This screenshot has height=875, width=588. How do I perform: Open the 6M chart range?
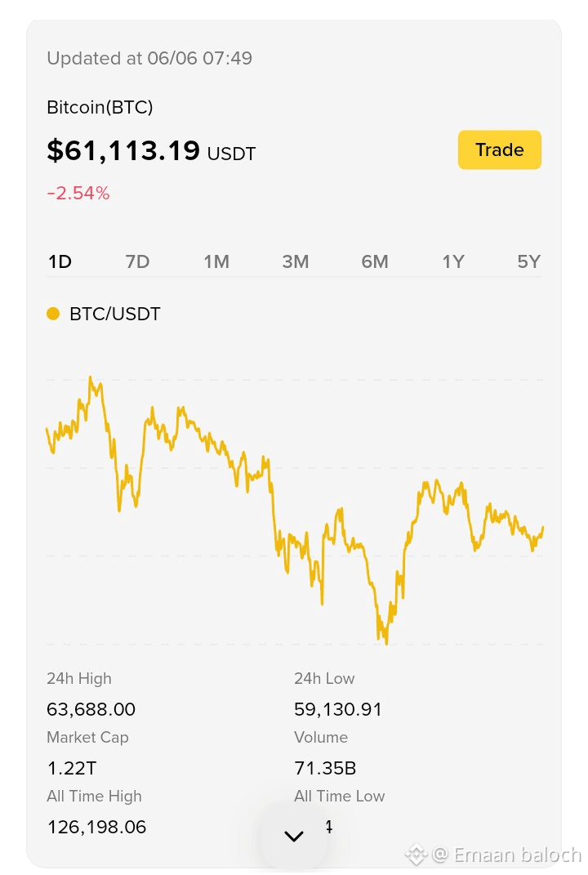(x=374, y=261)
